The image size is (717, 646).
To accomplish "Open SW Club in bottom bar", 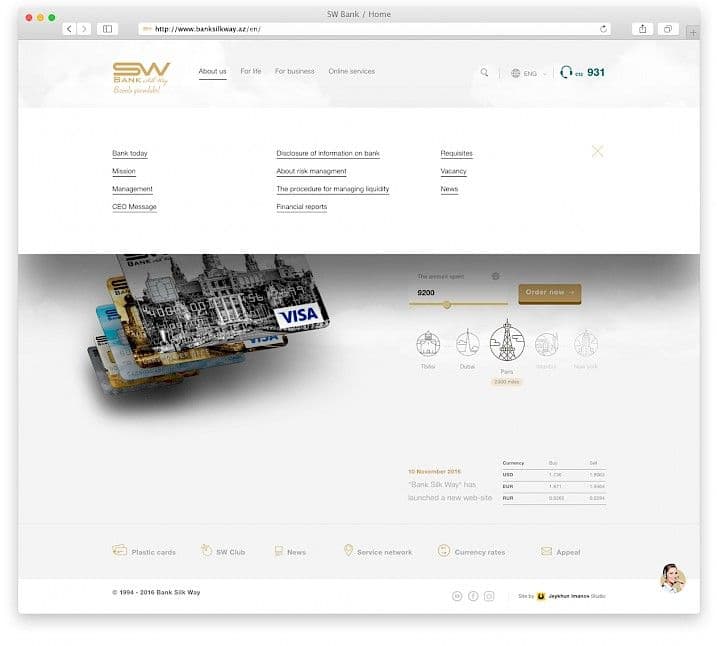I will coord(223,551).
